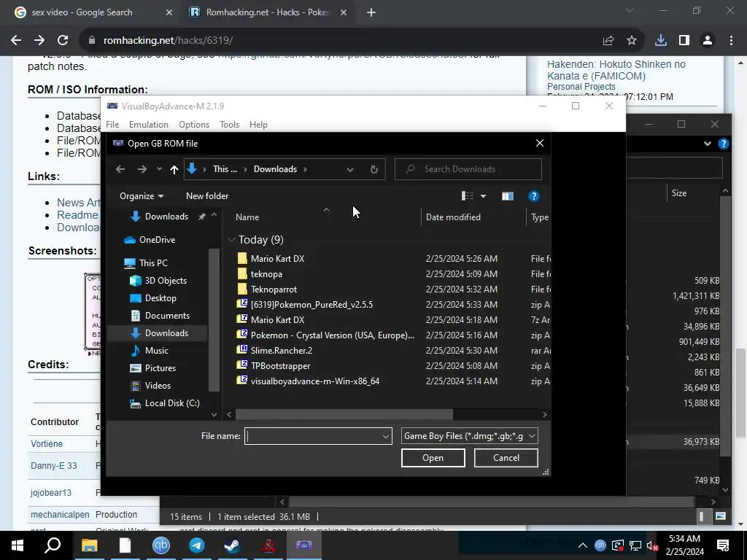Click the New folder button
The image size is (747, 560).
(207, 196)
